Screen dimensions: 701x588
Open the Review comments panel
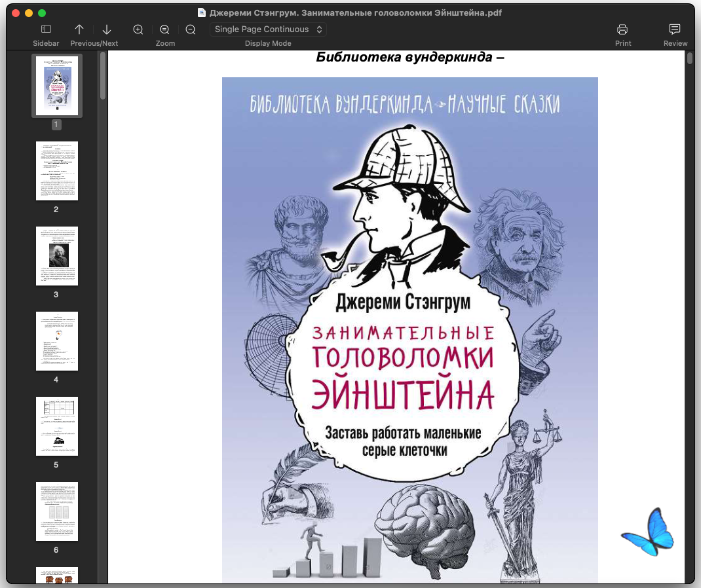point(675,29)
